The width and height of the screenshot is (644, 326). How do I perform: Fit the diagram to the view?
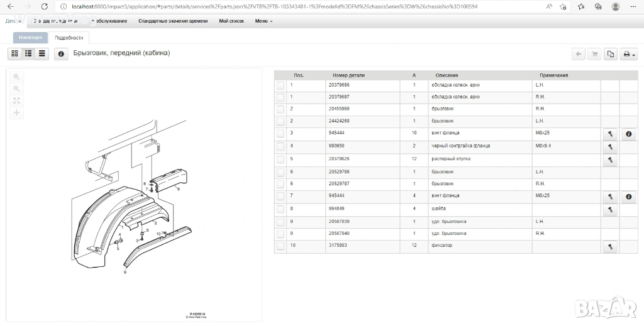pos(17,101)
